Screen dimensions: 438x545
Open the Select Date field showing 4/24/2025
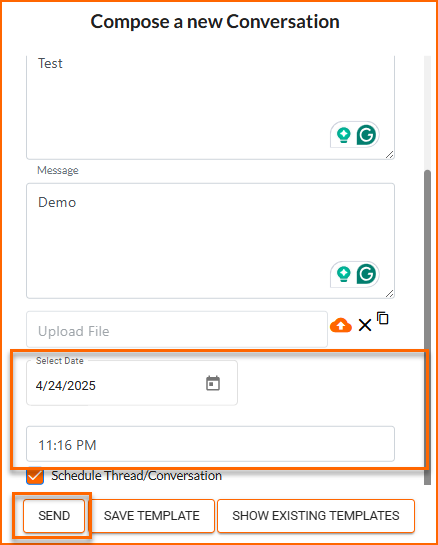click(132, 383)
